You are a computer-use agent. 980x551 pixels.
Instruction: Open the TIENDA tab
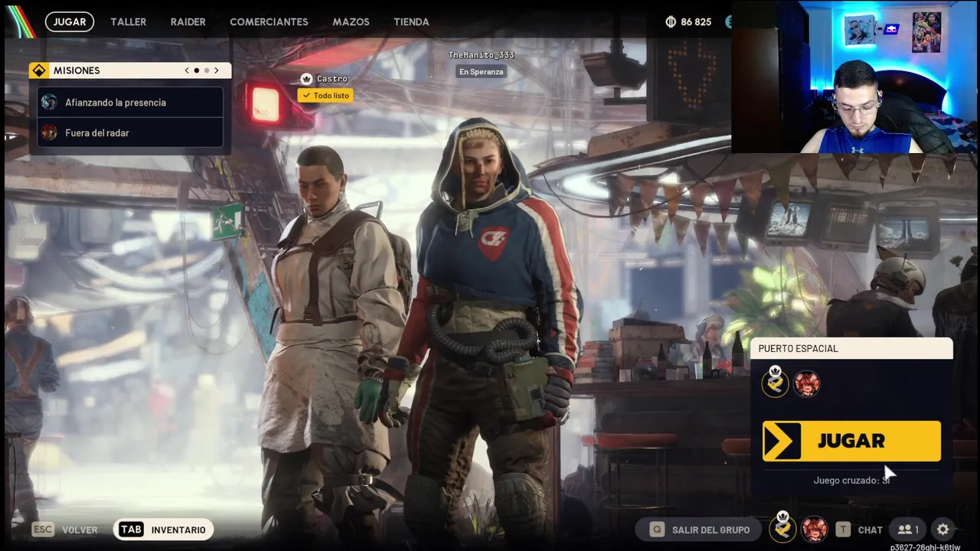[411, 21]
